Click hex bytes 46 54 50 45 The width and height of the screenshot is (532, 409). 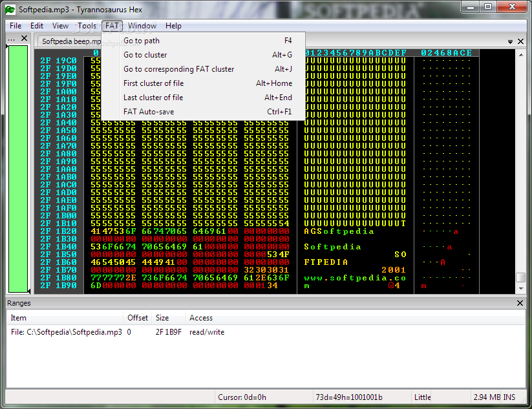(113, 262)
